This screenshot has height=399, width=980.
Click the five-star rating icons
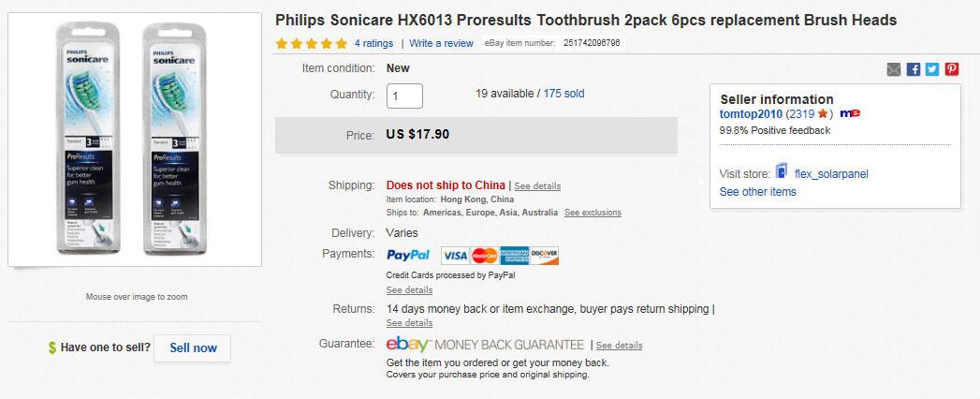(x=312, y=44)
